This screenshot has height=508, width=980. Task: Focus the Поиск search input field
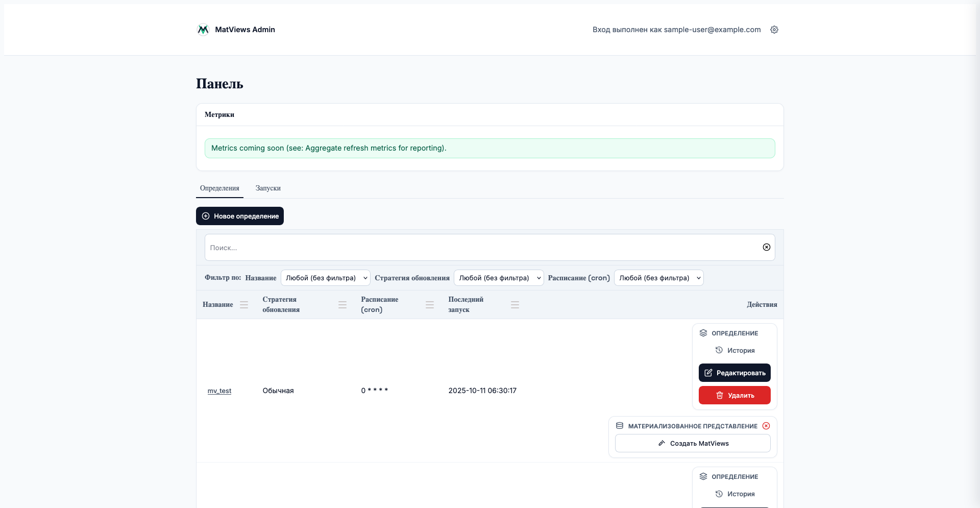480,248
